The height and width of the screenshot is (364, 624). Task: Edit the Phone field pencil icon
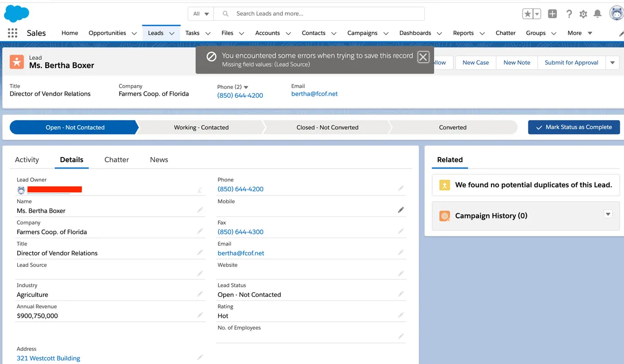401,188
